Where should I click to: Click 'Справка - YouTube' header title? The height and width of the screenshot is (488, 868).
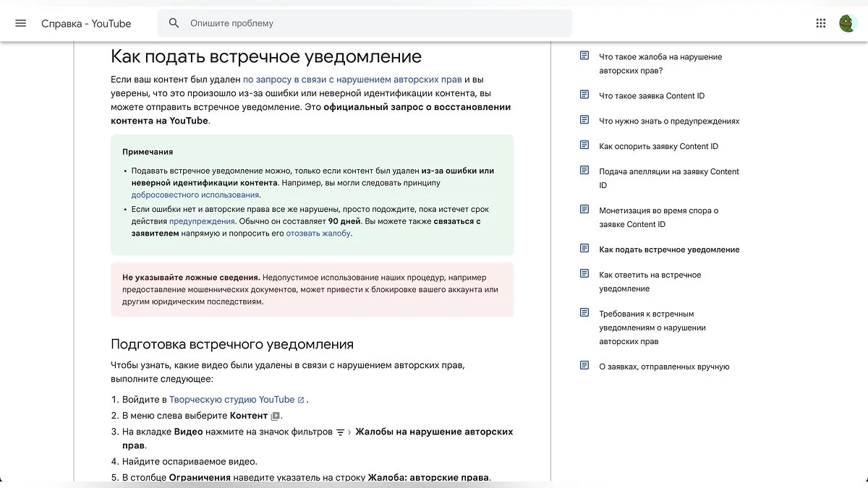point(86,23)
